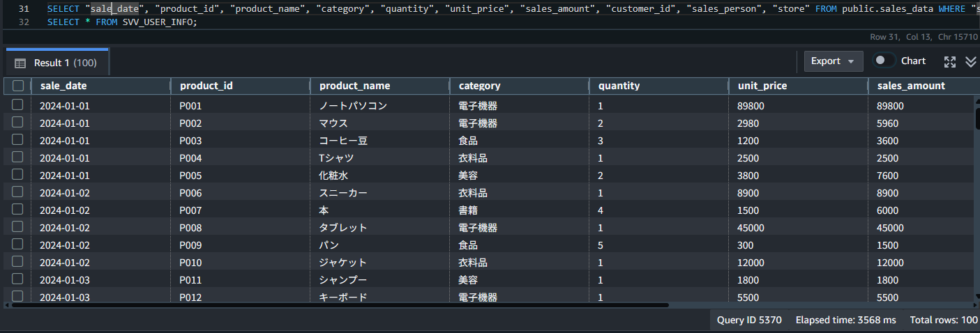Toggle the Chart switch on
This screenshot has width=980, height=333.
tap(884, 61)
